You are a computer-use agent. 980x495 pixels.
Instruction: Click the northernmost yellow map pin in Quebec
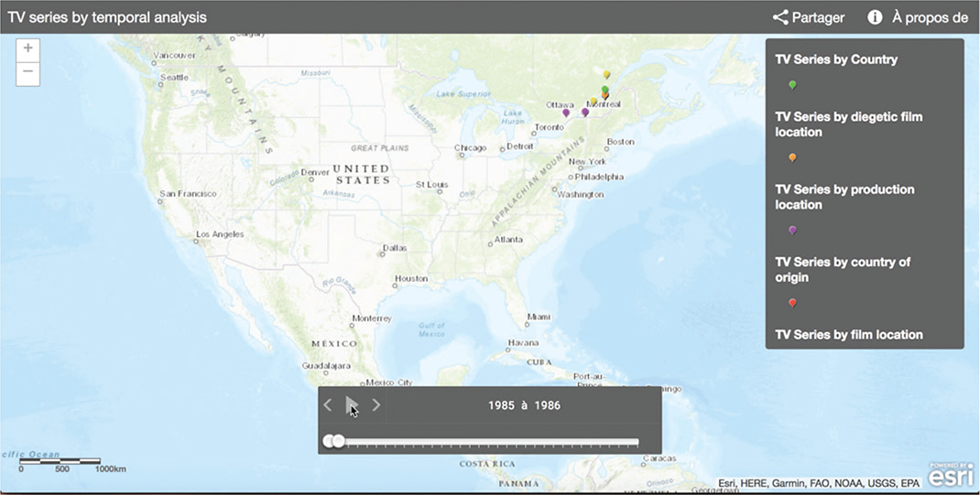click(606, 74)
